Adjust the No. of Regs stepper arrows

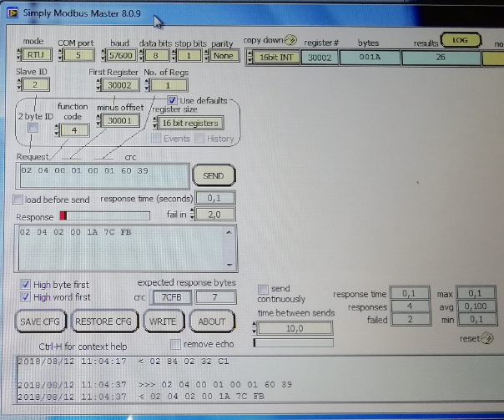tap(147, 85)
